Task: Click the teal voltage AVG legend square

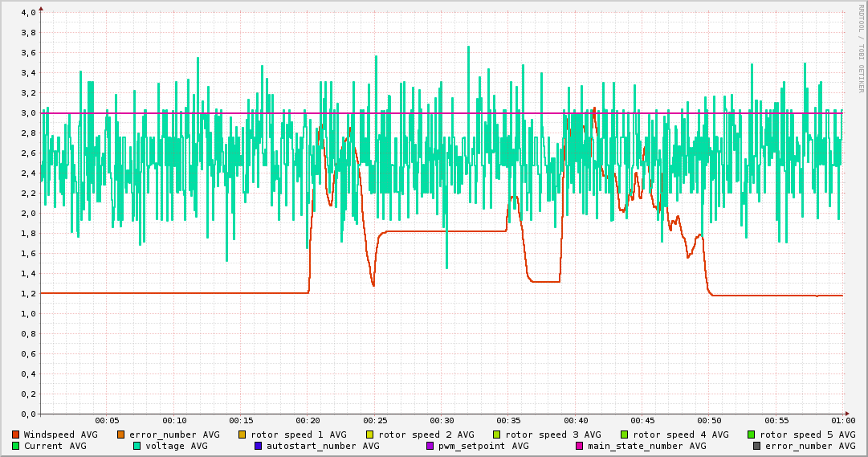Action: (137, 446)
